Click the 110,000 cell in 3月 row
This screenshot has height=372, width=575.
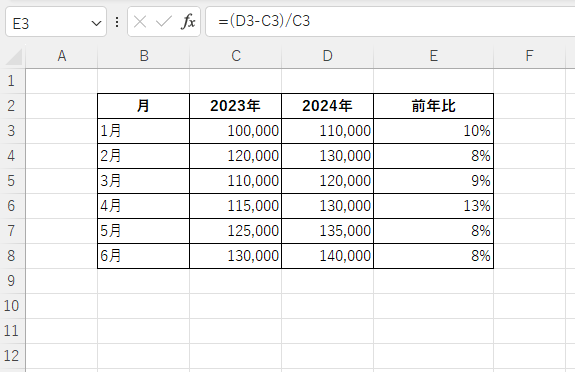(x=235, y=181)
